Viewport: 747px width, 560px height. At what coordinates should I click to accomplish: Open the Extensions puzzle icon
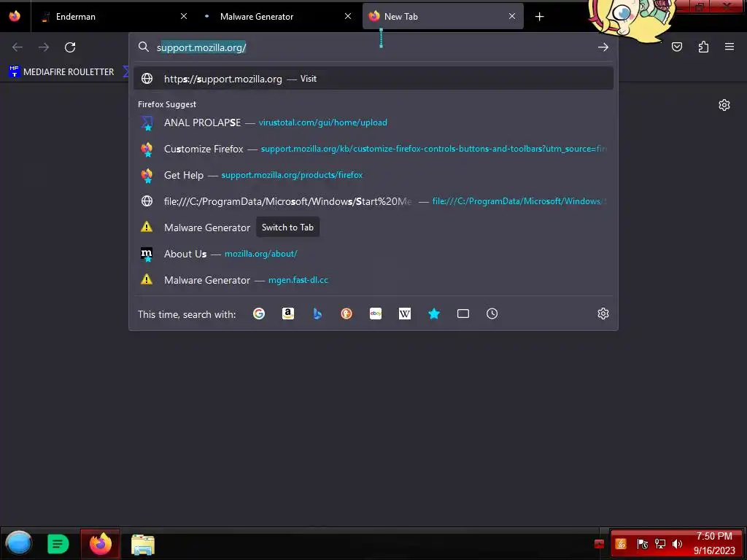pos(703,47)
